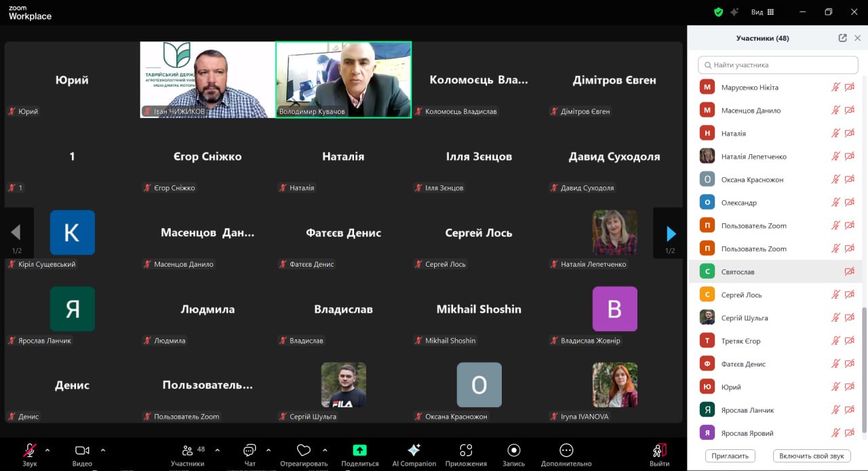Viewport: 868px width, 471px height.
Task: Select Святослав in participants list
Action: pyautogui.click(x=774, y=271)
